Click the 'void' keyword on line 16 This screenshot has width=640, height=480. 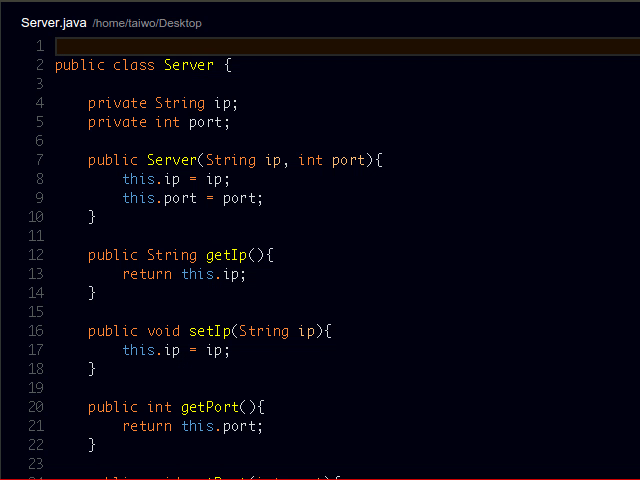[x=163, y=331]
